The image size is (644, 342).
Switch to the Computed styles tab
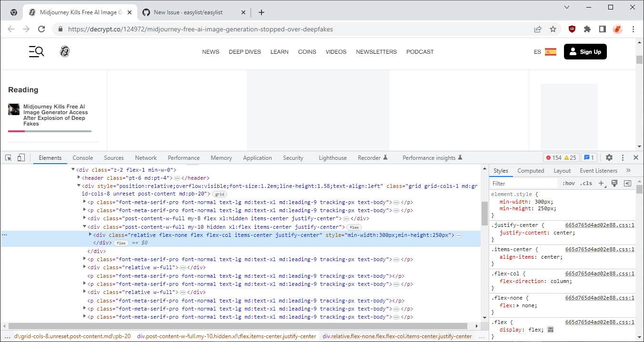[x=531, y=171]
